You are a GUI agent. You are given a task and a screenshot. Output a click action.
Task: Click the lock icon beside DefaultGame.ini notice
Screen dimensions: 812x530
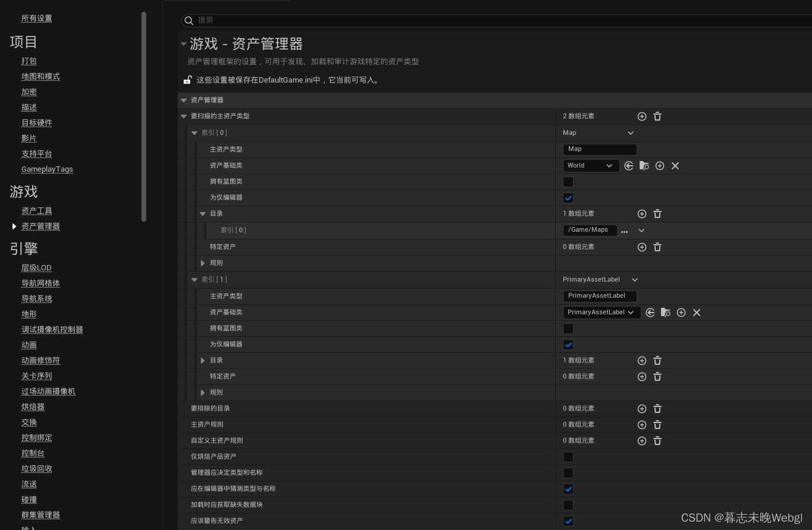[x=187, y=80]
